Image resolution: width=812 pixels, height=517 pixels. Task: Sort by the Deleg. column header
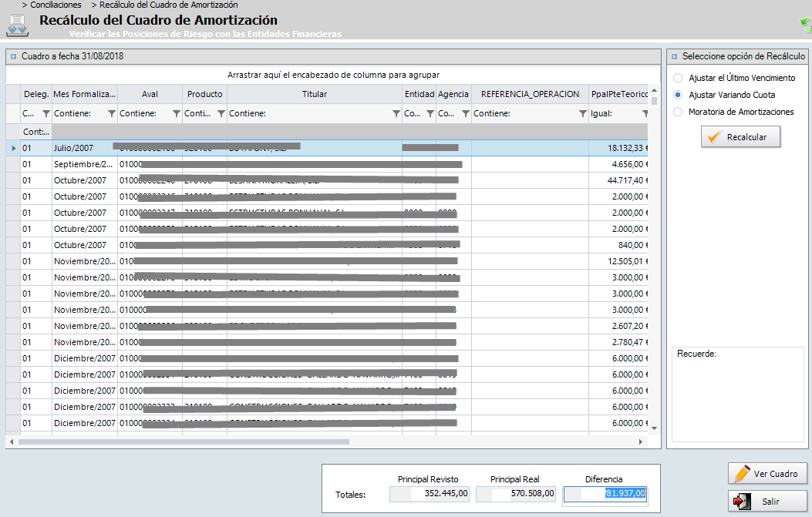[36, 94]
